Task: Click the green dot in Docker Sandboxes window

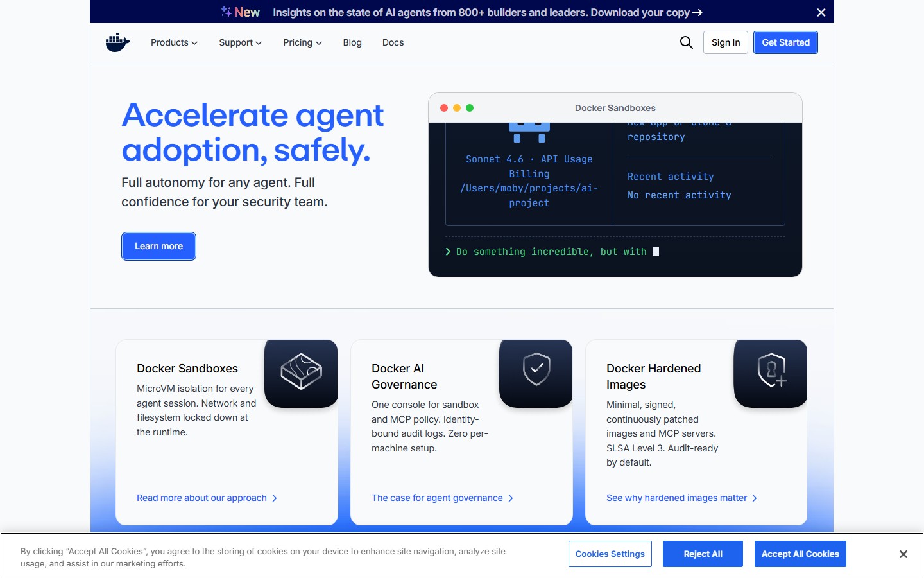Action: (x=470, y=108)
